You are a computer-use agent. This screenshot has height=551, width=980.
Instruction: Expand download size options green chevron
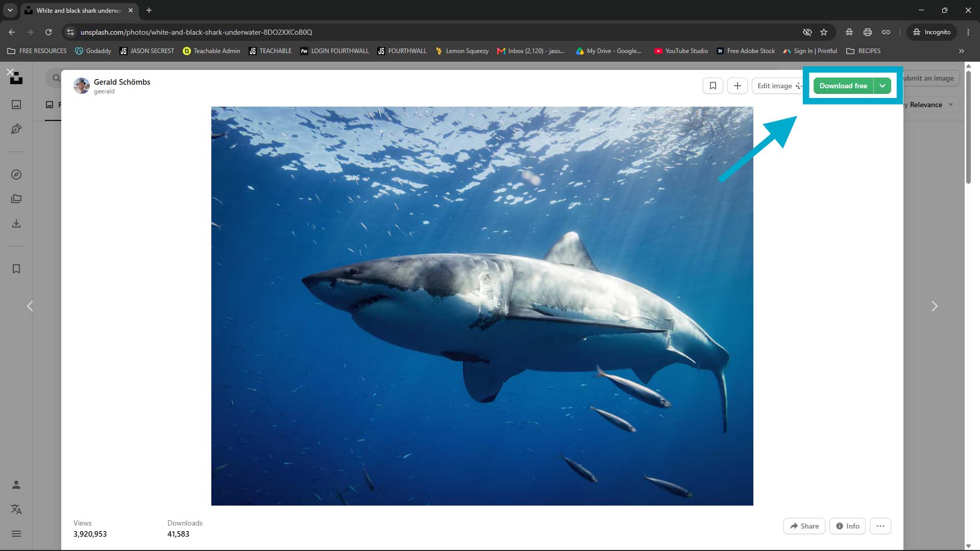click(883, 86)
